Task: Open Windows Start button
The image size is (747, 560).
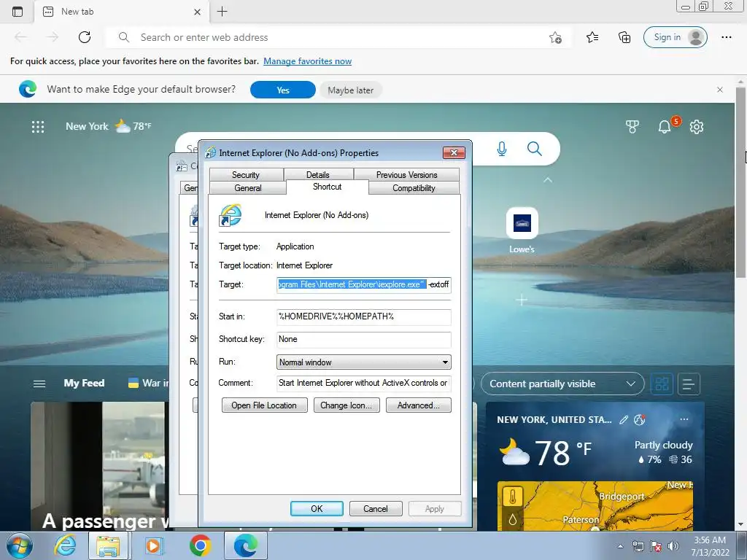Action: tap(20, 545)
